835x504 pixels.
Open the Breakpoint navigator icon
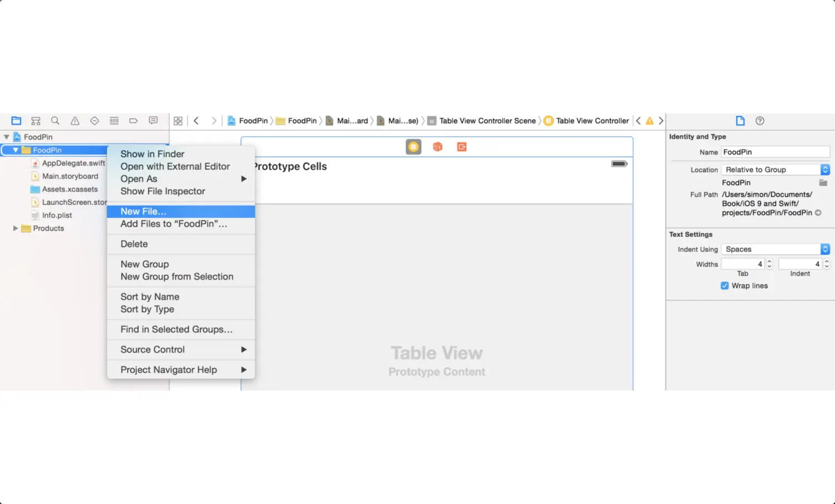pyautogui.click(x=134, y=121)
